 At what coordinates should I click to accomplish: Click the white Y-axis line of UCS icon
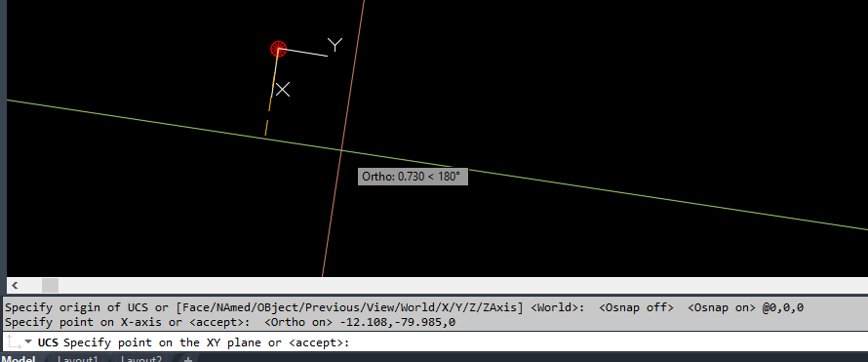[303, 53]
